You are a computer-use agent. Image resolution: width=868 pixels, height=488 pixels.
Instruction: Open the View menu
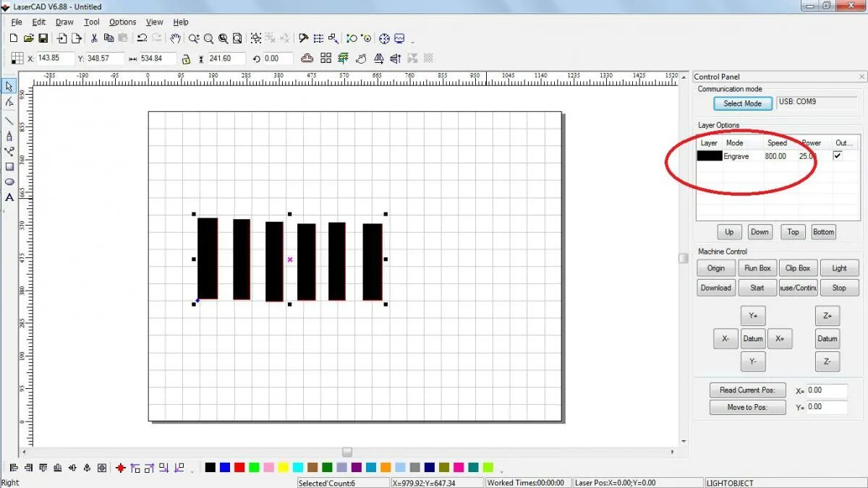click(155, 22)
